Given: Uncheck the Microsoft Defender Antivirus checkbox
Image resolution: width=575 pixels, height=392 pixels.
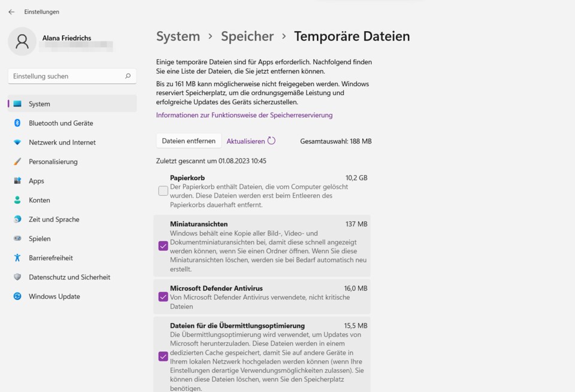Looking at the screenshot, I should [x=163, y=297].
